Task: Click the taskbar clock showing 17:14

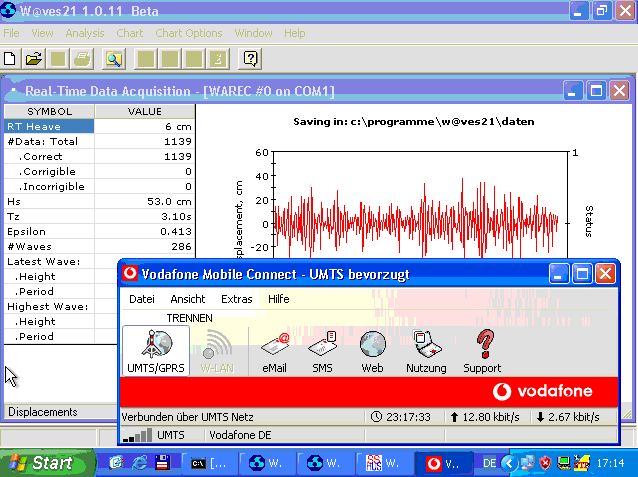Action: coord(610,463)
